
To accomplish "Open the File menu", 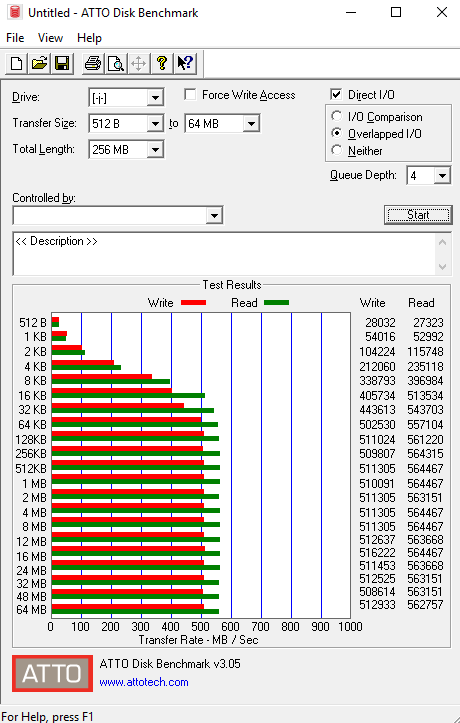I will coord(15,38).
